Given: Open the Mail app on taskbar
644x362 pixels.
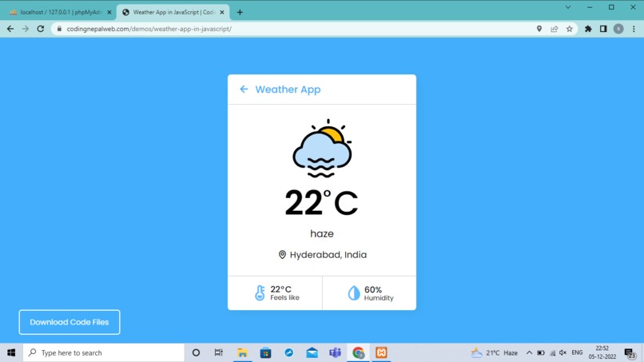Looking at the screenshot, I should coord(312,352).
